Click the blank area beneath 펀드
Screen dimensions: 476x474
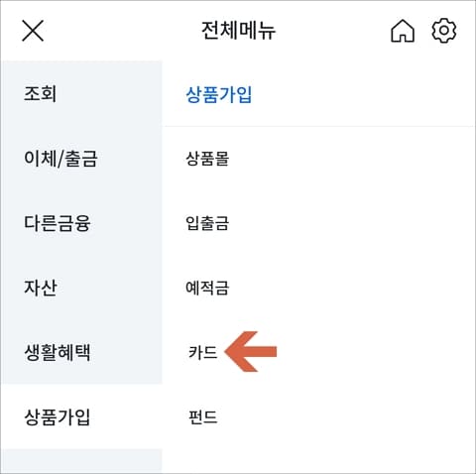pos(319,454)
